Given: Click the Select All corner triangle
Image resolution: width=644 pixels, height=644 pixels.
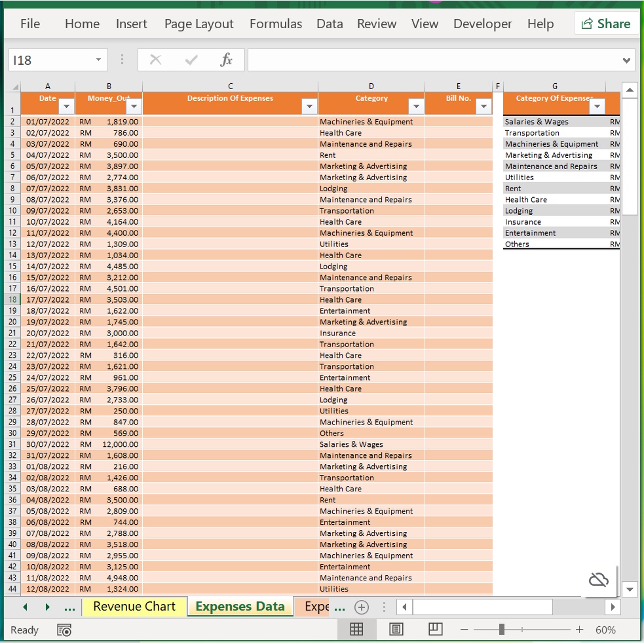Looking at the screenshot, I should coord(15,86).
